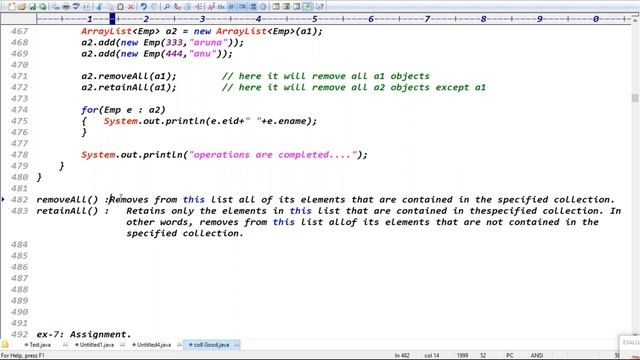Place cursor on 'a2.retainAll(a1);' code

[129, 87]
